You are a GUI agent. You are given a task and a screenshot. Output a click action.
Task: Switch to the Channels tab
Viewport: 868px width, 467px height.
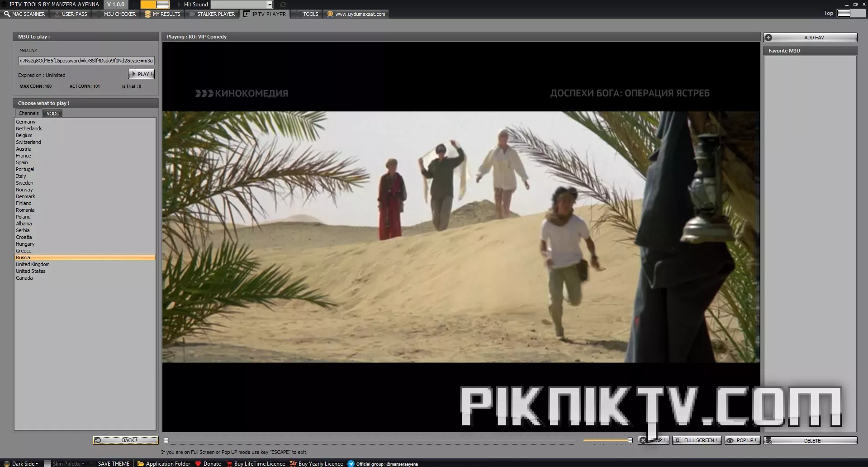click(28, 113)
